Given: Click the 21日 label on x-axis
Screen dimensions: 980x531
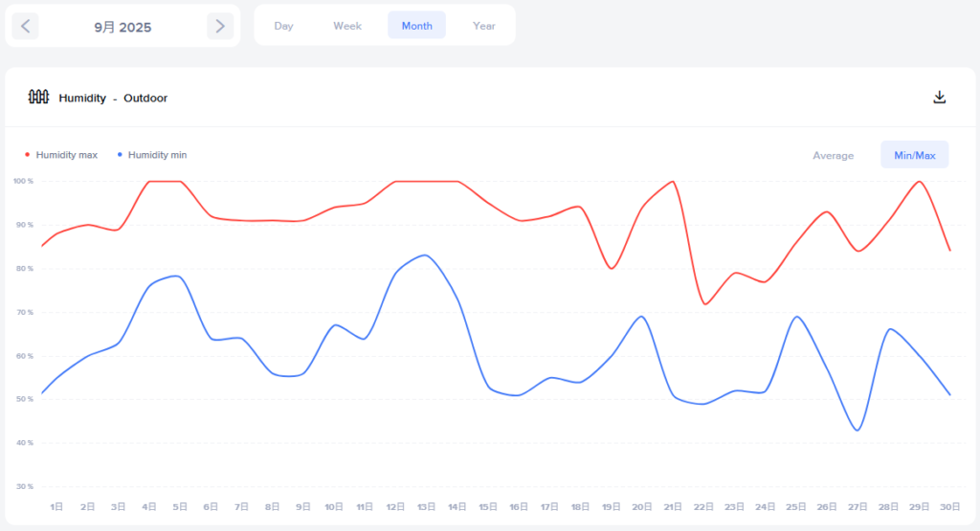Looking at the screenshot, I should coord(673,506).
